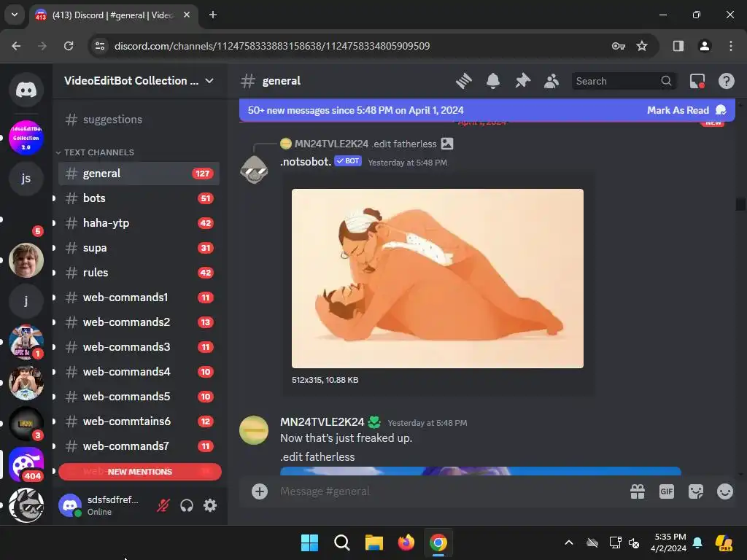Open the #web-commands1 channel
This screenshot has width=747, height=560.
point(139,297)
